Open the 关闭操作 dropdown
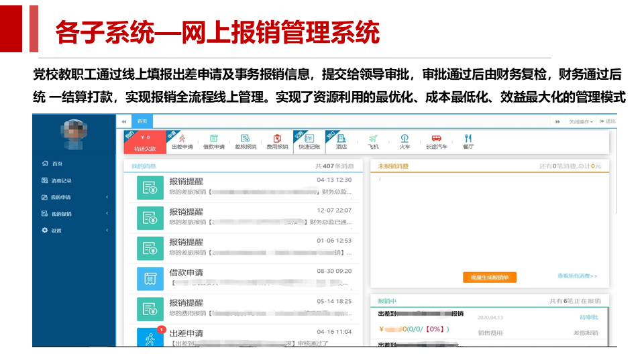 580,121
